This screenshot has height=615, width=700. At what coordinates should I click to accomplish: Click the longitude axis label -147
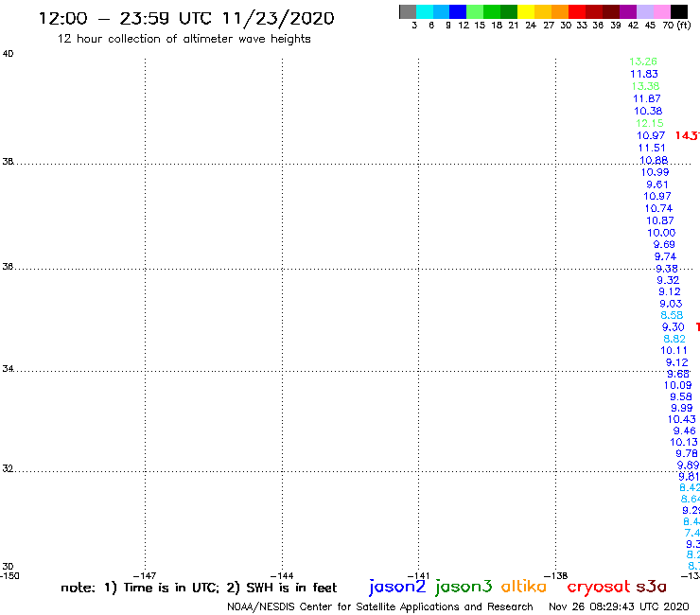click(145, 576)
